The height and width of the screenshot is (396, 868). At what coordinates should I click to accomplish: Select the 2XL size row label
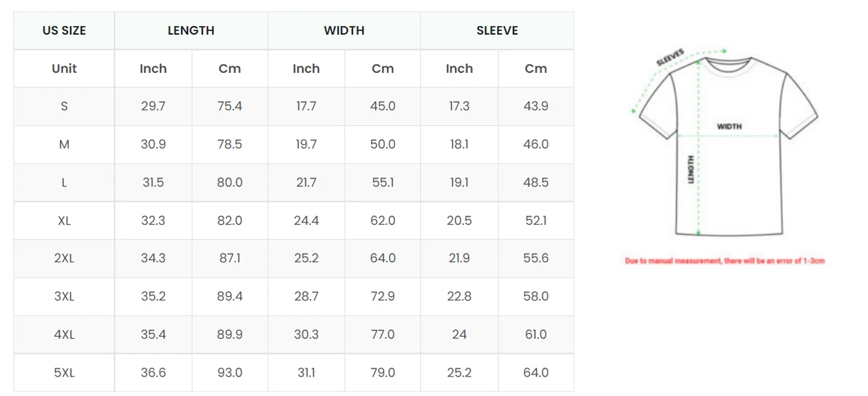click(64, 258)
